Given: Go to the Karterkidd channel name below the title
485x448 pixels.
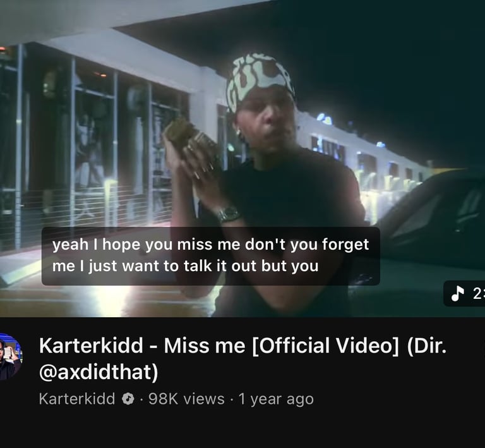Looking at the screenshot, I should pyautogui.click(x=77, y=399).
